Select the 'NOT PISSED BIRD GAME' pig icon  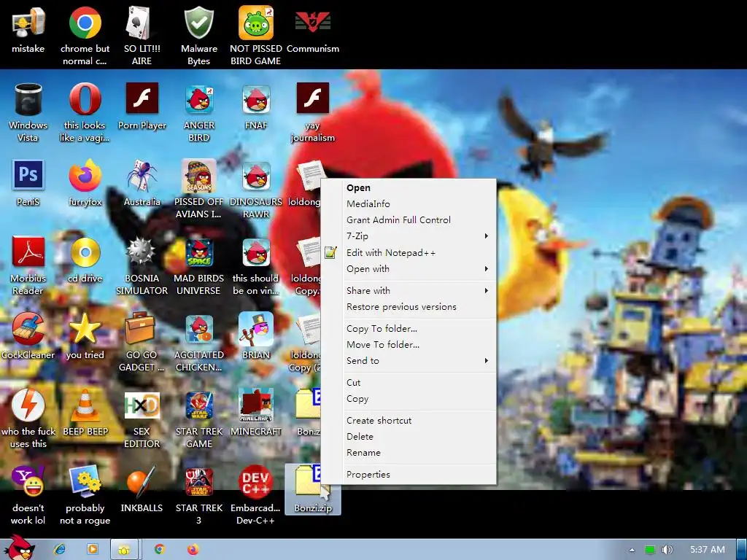[x=256, y=23]
